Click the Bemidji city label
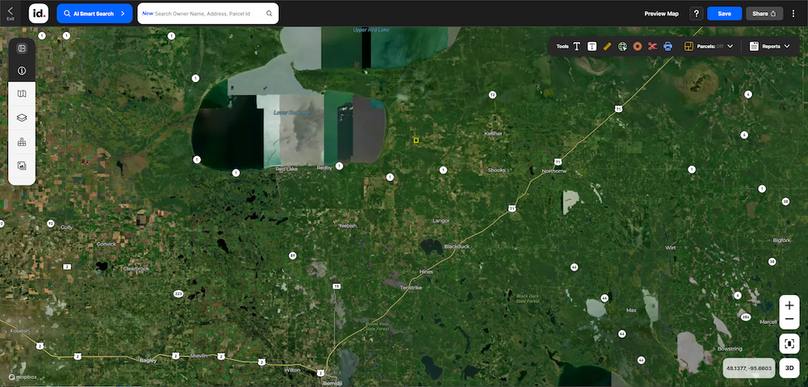808x387 pixels. click(333, 384)
